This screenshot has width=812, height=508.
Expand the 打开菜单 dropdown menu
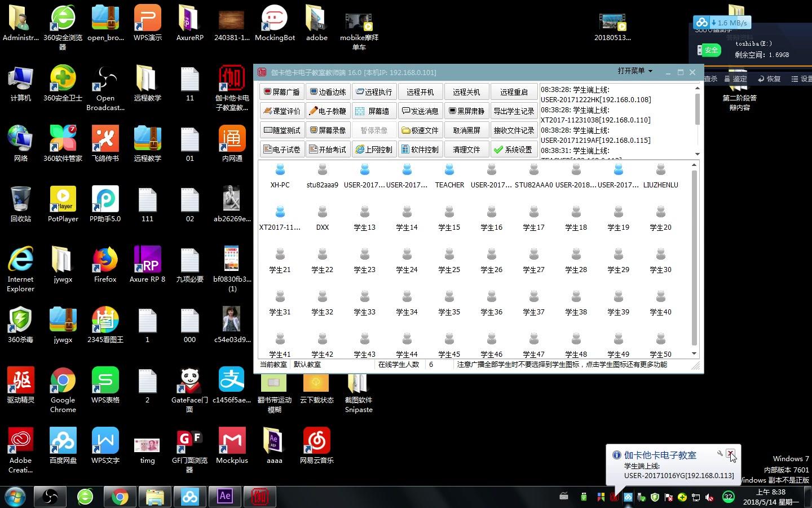point(635,71)
